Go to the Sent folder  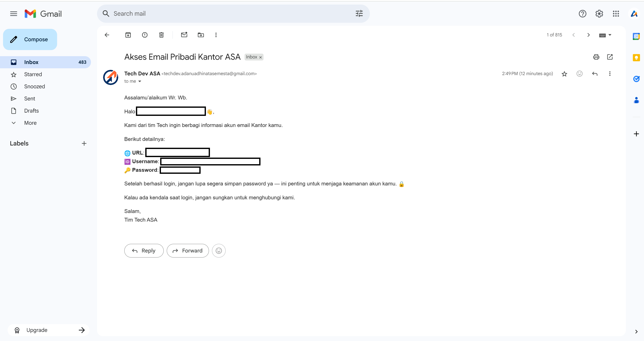click(30, 99)
